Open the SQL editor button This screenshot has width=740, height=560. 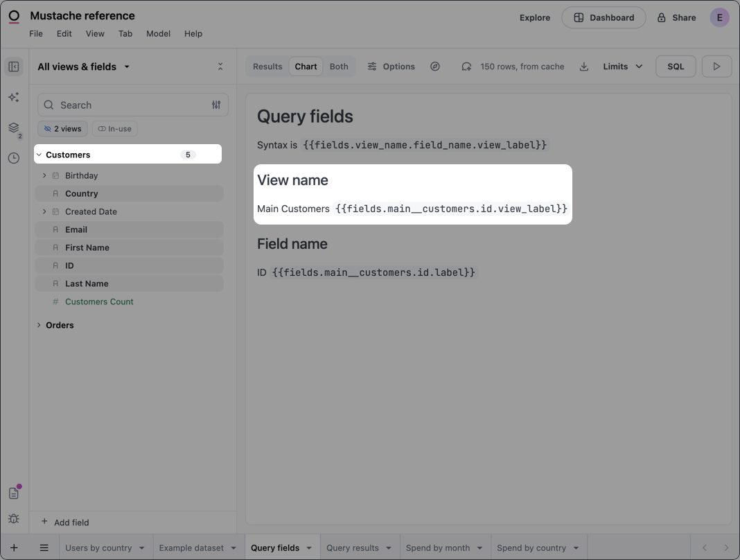[675, 66]
